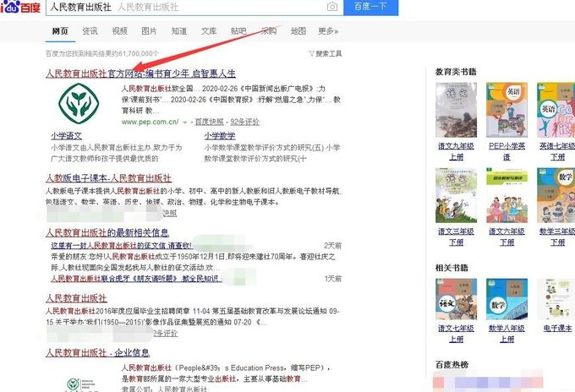The width and height of the screenshot is (575, 392).
Task: Open 语文六年级下册 text link
Action: point(507,237)
